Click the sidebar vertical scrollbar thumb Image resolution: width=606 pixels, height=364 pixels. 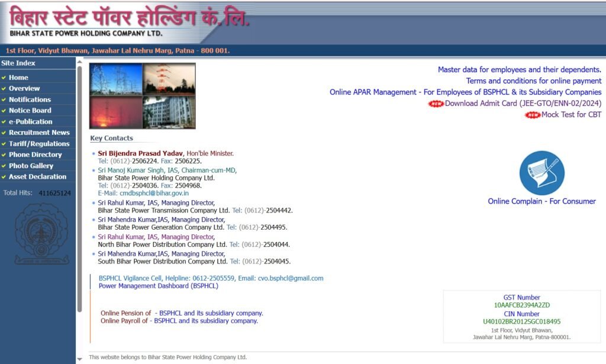click(x=79, y=189)
